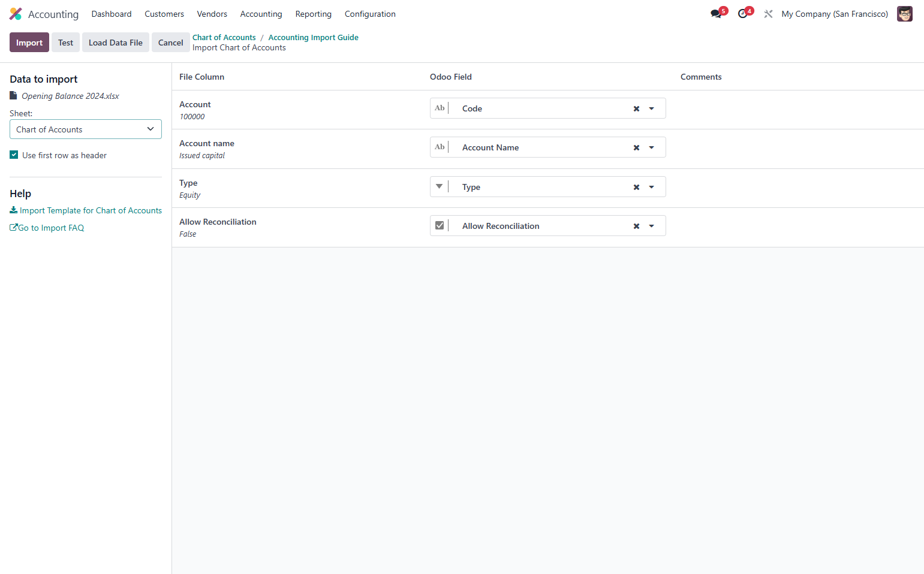
Task: Click the Opening Balance 2024.xlsx file name
Action: [71, 96]
